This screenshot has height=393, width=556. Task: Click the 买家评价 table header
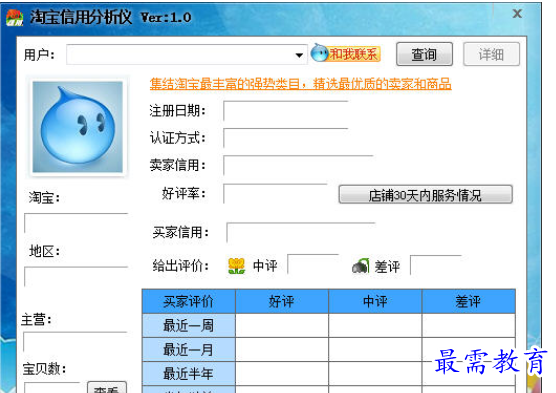click(x=189, y=301)
